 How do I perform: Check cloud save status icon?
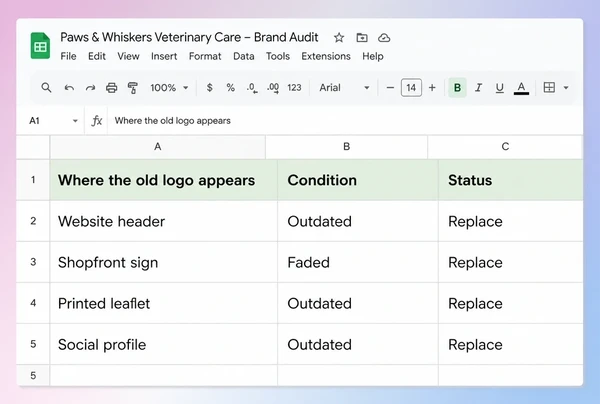click(x=384, y=37)
